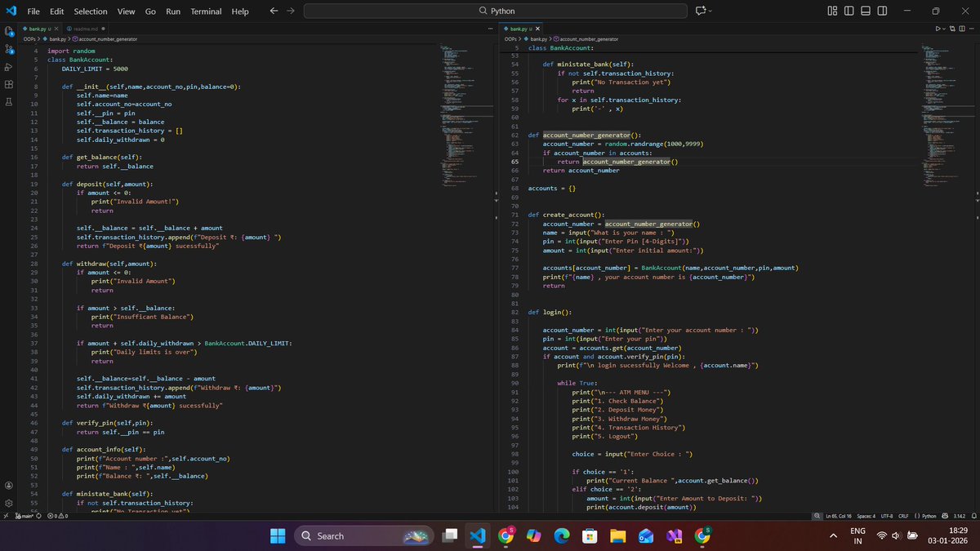The image size is (980, 551).
Task: Open the notifications bell in status bar
Action: click(973, 516)
